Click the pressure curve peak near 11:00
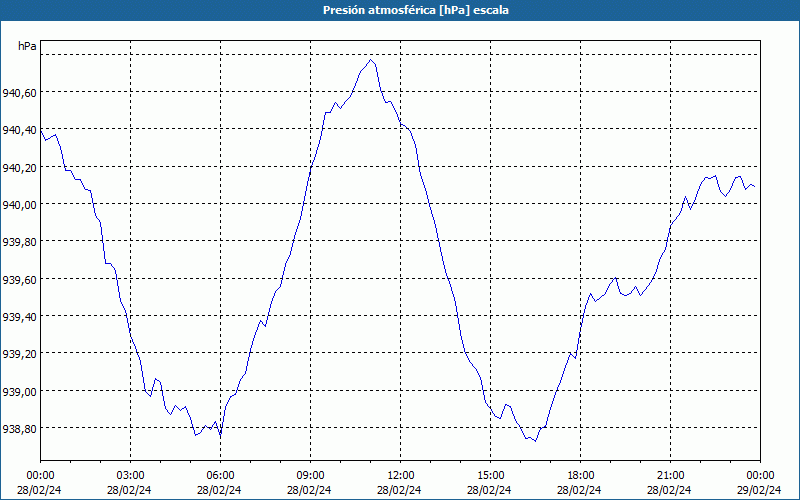This screenshot has width=800, height=500. click(x=371, y=60)
